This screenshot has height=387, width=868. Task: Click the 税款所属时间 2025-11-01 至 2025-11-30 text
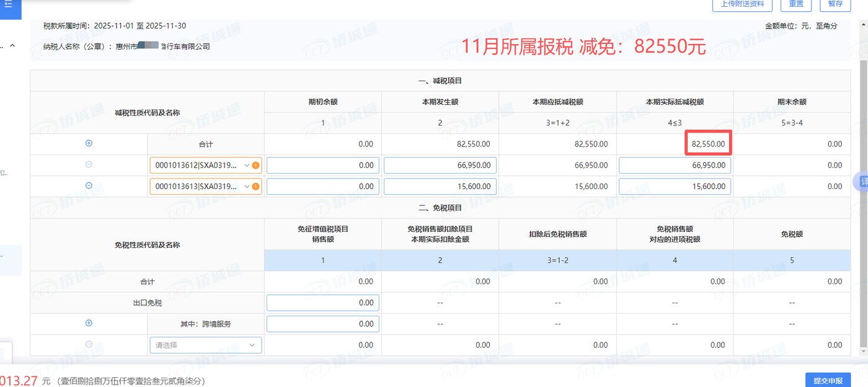pos(115,26)
